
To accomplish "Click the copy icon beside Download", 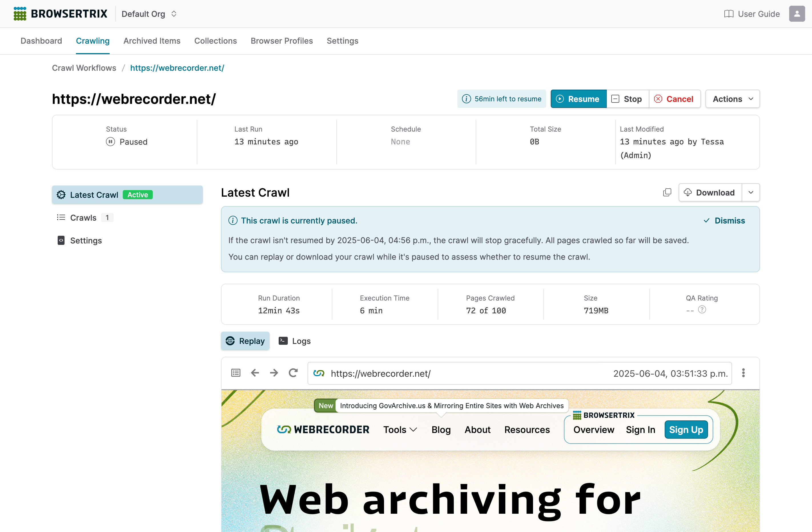I will 667,193.
